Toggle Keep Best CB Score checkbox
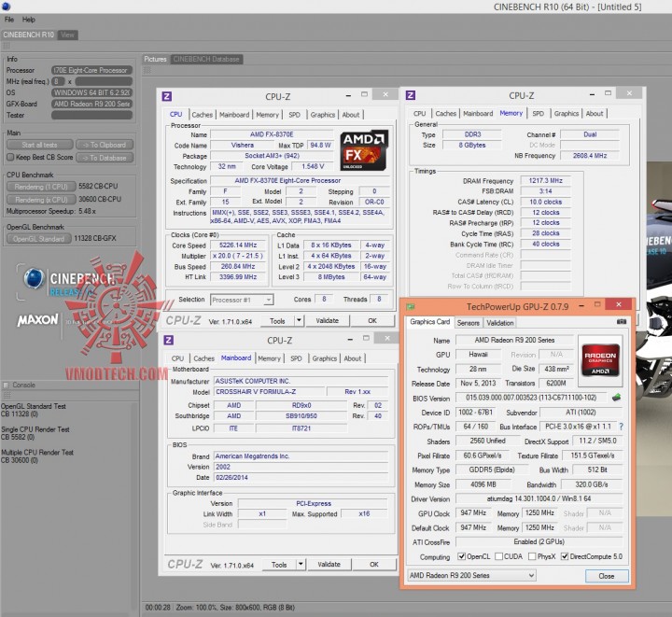The height and width of the screenshot is (617, 672). [10, 157]
